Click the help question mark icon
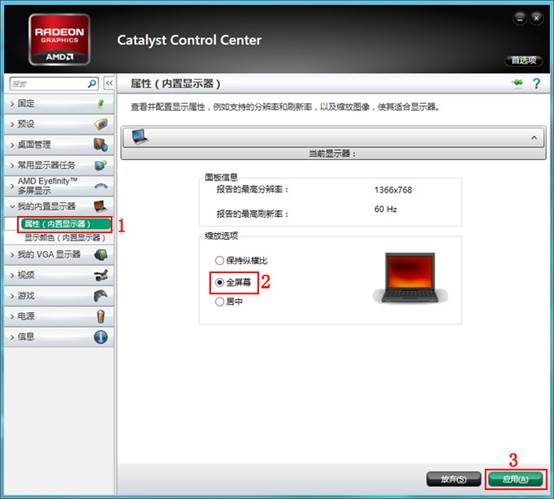This screenshot has height=499, width=554. pyautogui.click(x=536, y=84)
